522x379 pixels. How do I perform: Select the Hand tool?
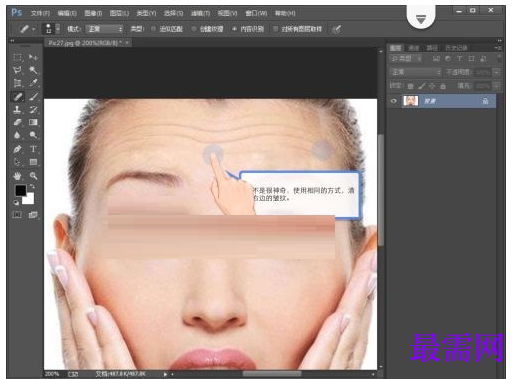pyautogui.click(x=18, y=176)
